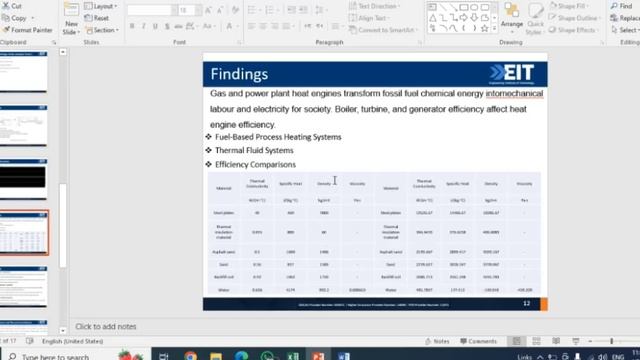Select the currently highlighted Findings slide thumbnail
The height and width of the screenshot is (360, 640).
point(24,233)
